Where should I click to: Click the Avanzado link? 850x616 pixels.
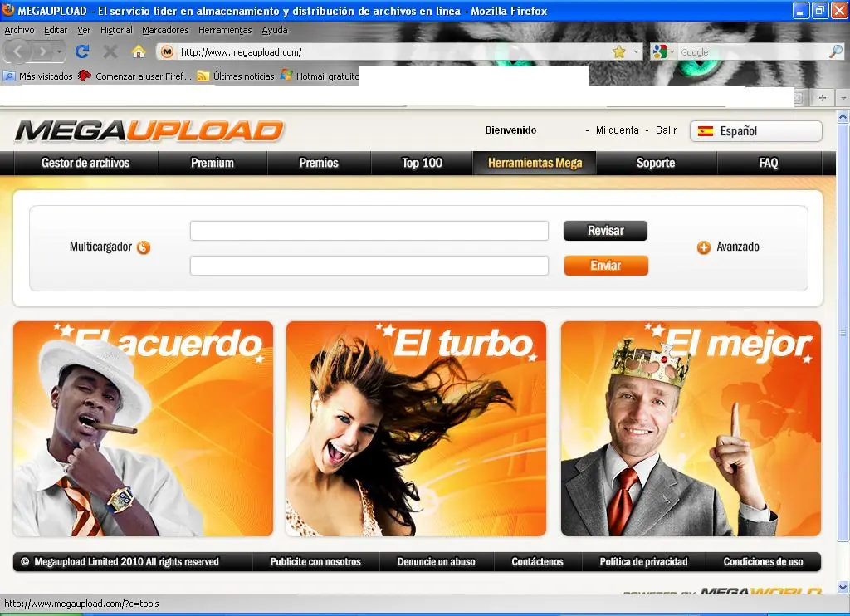click(x=738, y=247)
